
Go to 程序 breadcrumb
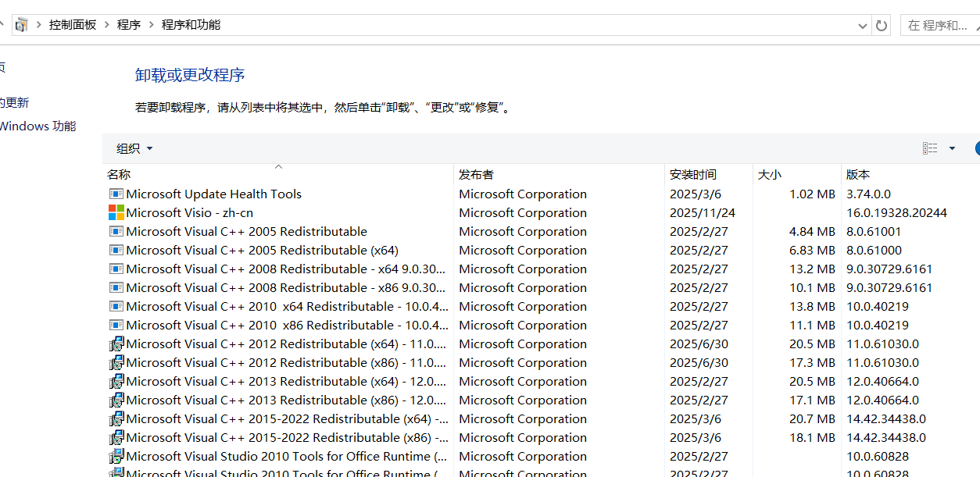129,25
